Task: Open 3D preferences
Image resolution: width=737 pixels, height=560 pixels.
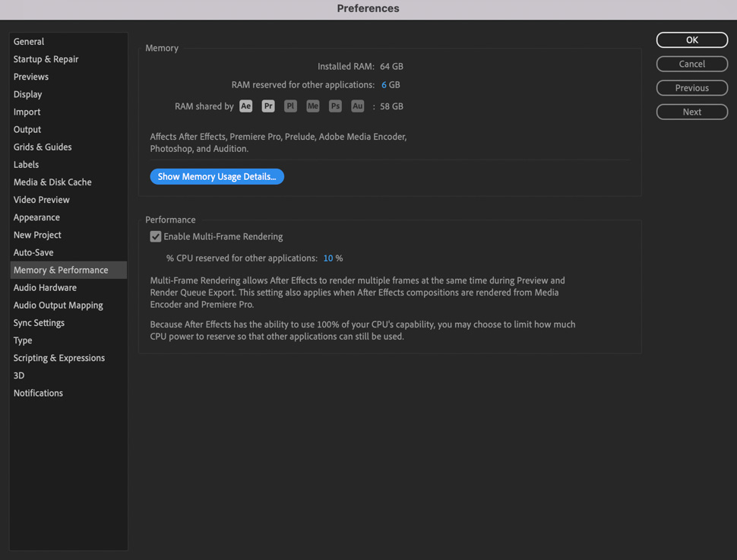Action: coord(68,375)
